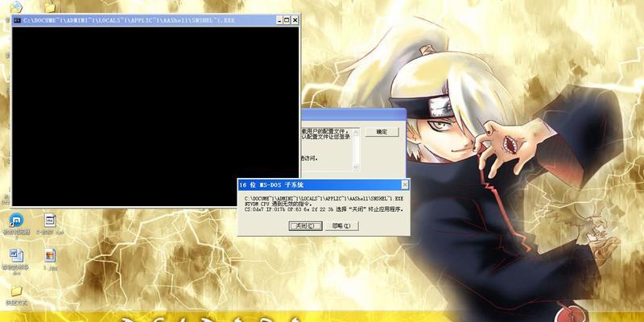Click the black console output area
This screenshot has width=644, height=322.
click(155, 116)
